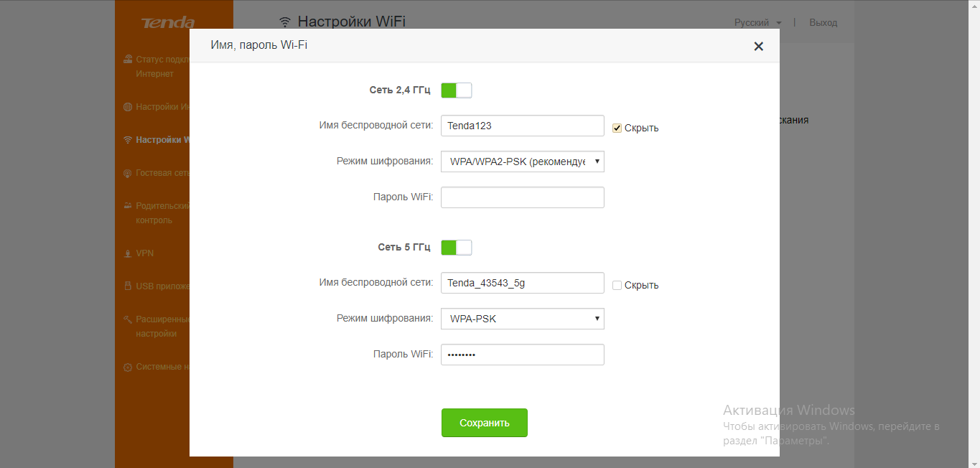
Task: Click the system settings gear icon
Action: (128, 367)
